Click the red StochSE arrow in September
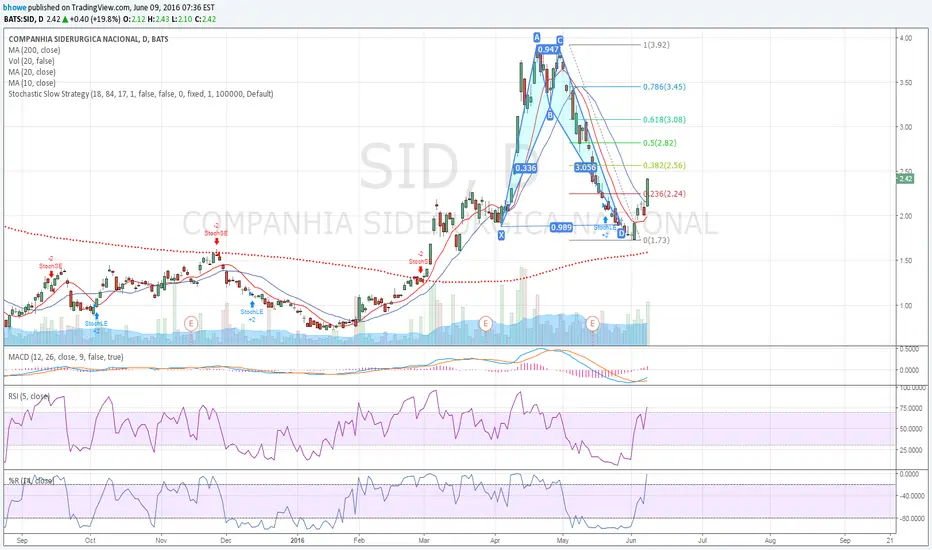The height and width of the screenshot is (550, 932). coord(51,274)
